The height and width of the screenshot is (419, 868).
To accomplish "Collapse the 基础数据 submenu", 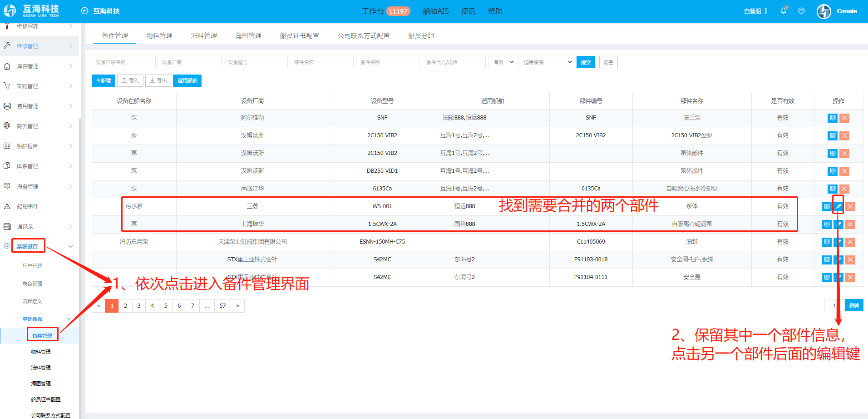I will point(69,319).
